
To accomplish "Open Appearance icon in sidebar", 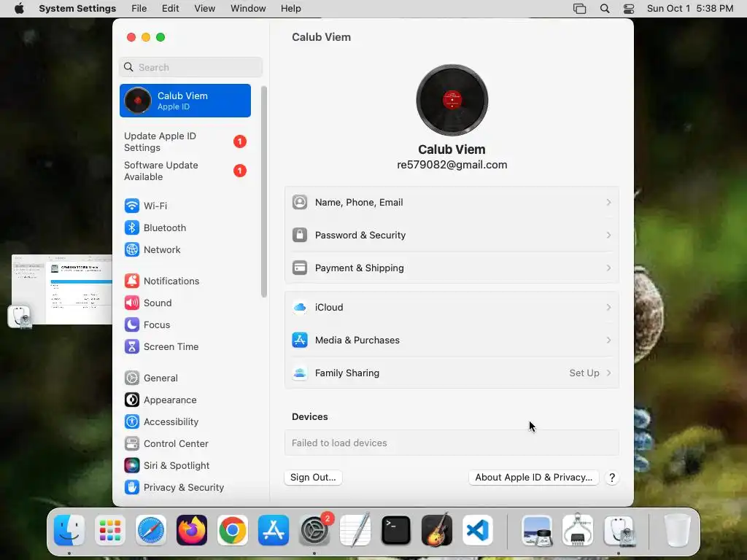I will pyautogui.click(x=132, y=400).
